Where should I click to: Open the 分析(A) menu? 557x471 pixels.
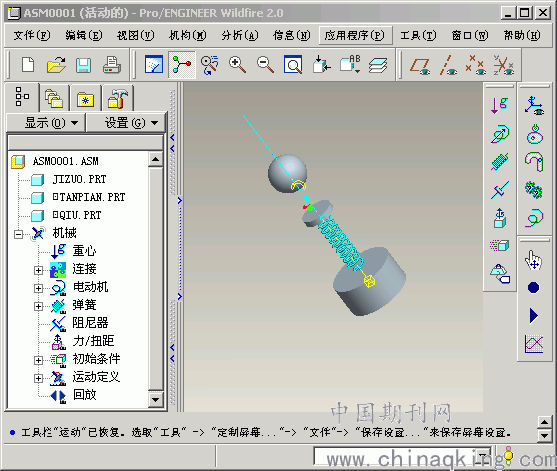tap(240, 35)
